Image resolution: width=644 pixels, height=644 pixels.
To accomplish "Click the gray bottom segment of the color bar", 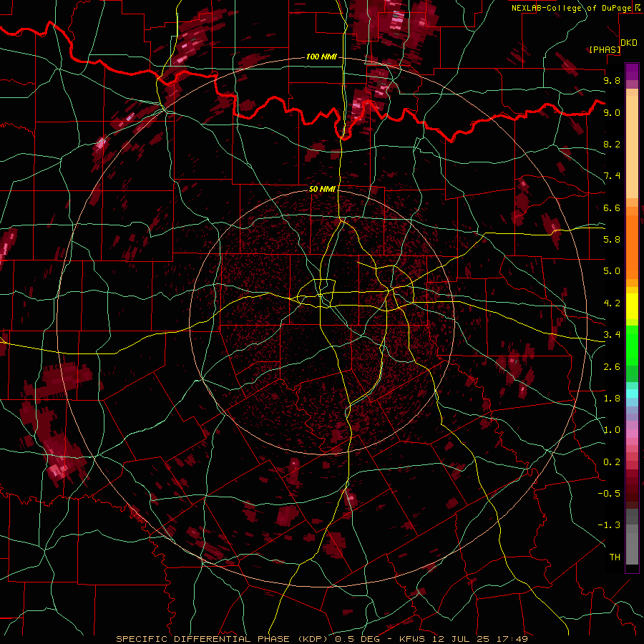I will point(632,548).
